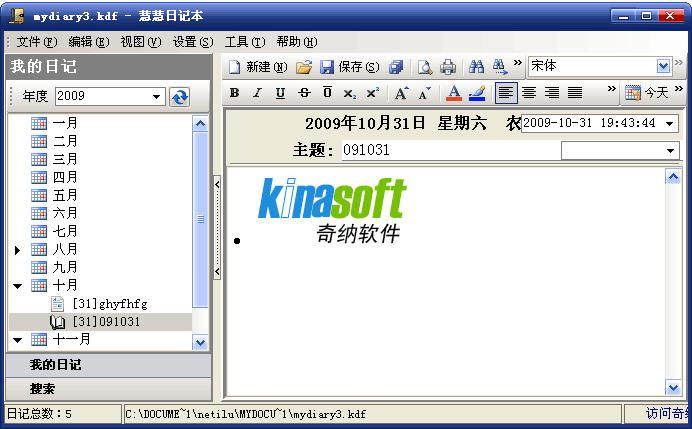Show more first toolbar buttons chevron
This screenshot has height=429, width=692.
tap(518, 63)
